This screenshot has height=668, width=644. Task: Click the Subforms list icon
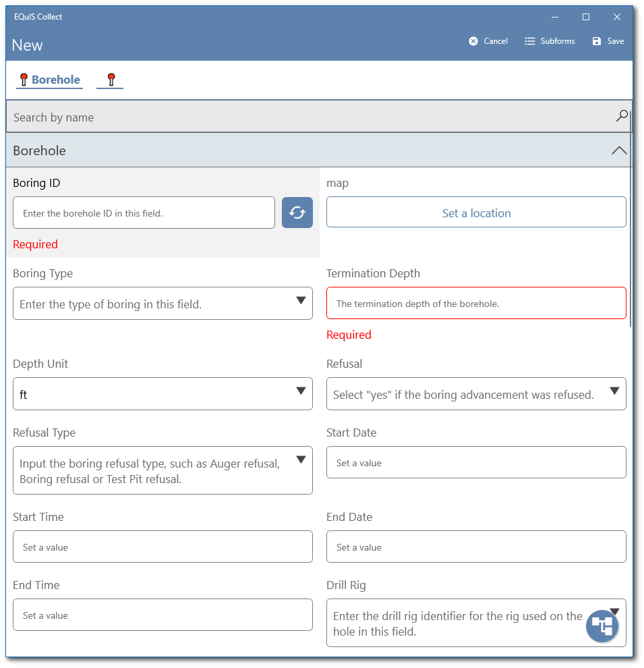[530, 40]
